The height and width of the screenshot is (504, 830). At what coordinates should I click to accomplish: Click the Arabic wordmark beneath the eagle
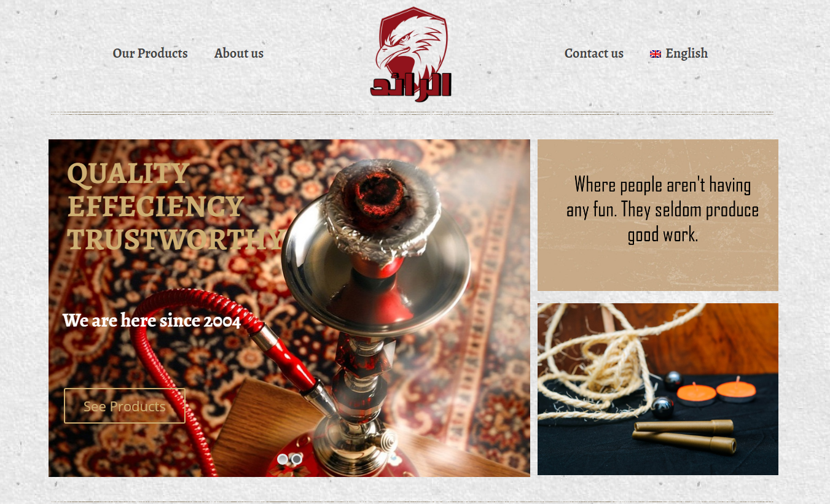(411, 85)
